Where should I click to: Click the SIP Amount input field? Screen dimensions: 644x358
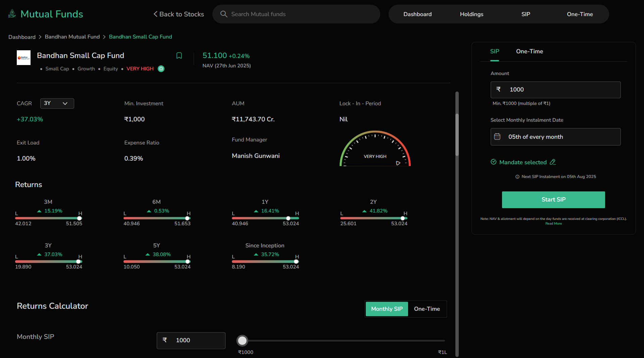coord(555,89)
